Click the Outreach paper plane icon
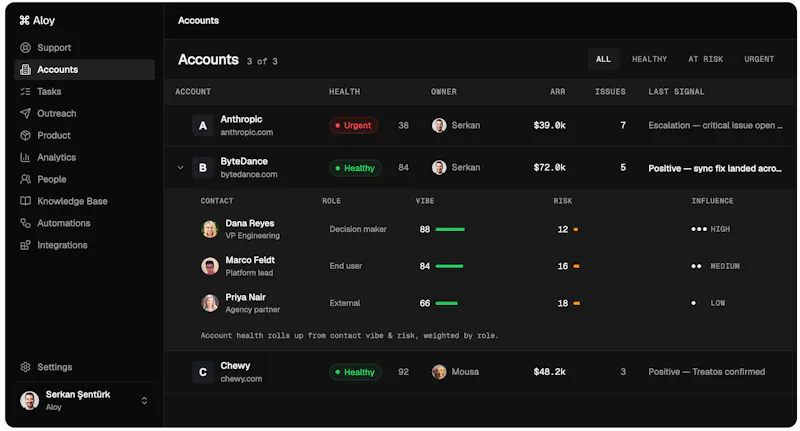800x431 pixels. tap(25, 114)
